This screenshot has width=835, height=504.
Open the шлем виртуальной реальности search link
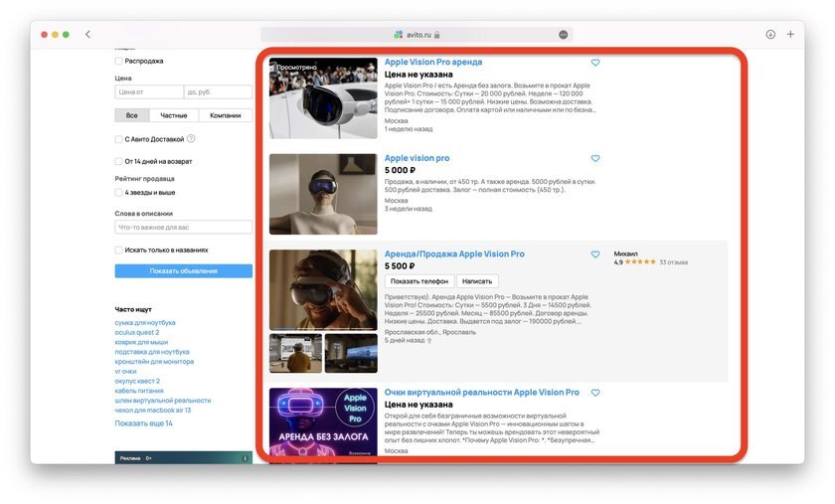[x=163, y=400]
